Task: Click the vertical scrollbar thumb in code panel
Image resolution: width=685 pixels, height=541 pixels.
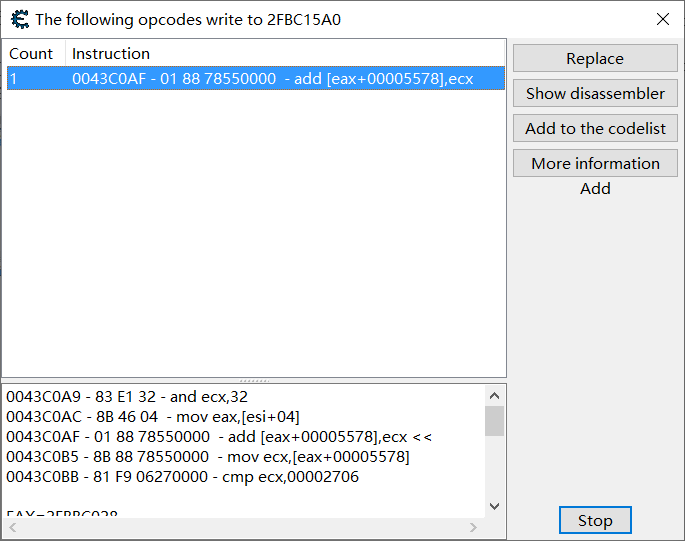Action: pyautogui.click(x=494, y=421)
